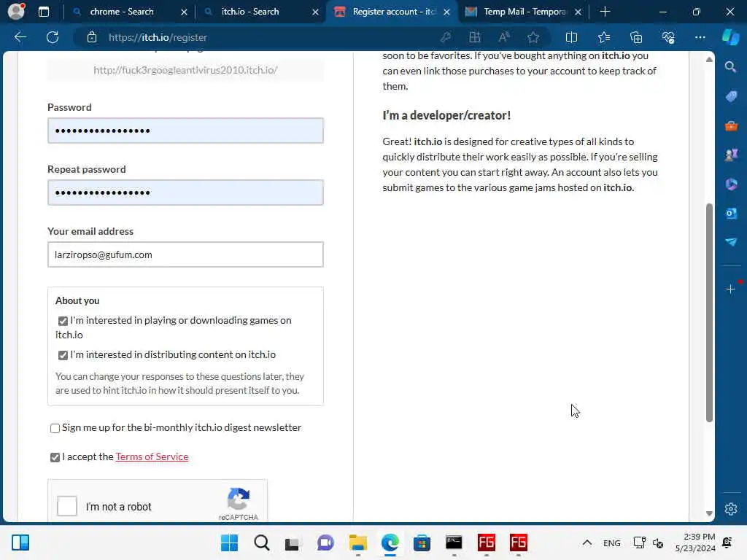Close the chrome - Search tab
Viewport: 747px width, 560px height.
pos(184,12)
